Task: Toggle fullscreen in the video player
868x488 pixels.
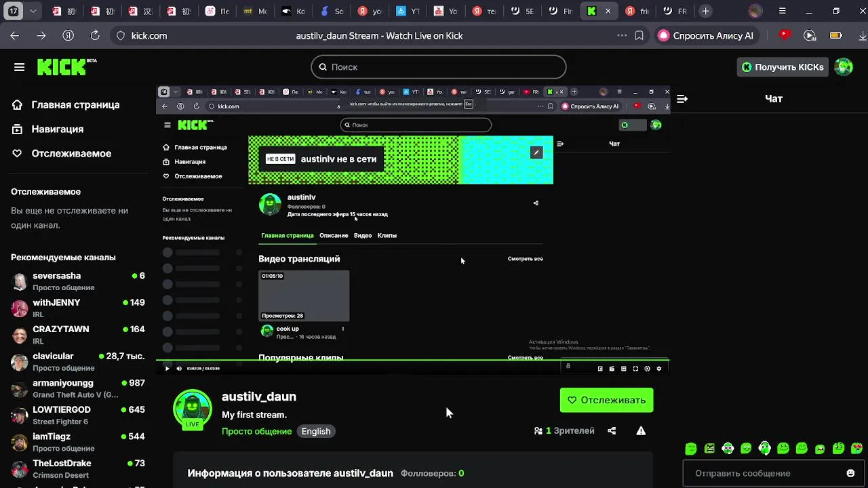Action: click(x=635, y=369)
